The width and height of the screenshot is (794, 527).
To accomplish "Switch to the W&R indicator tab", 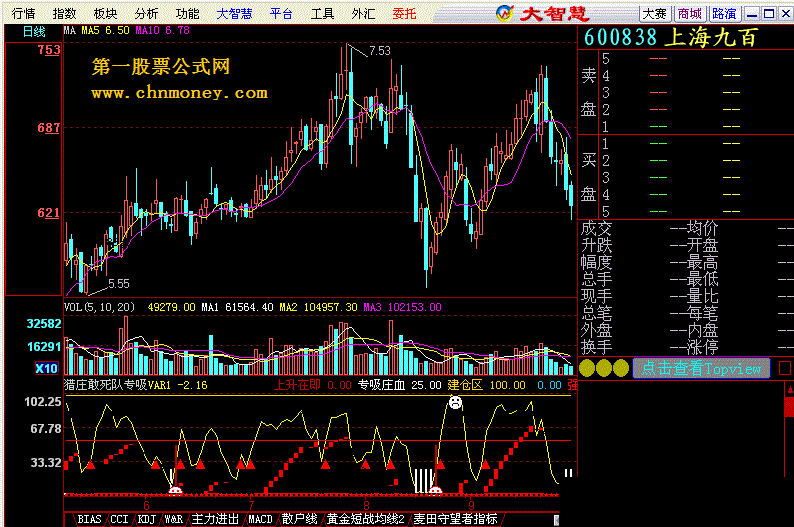I will (174, 519).
